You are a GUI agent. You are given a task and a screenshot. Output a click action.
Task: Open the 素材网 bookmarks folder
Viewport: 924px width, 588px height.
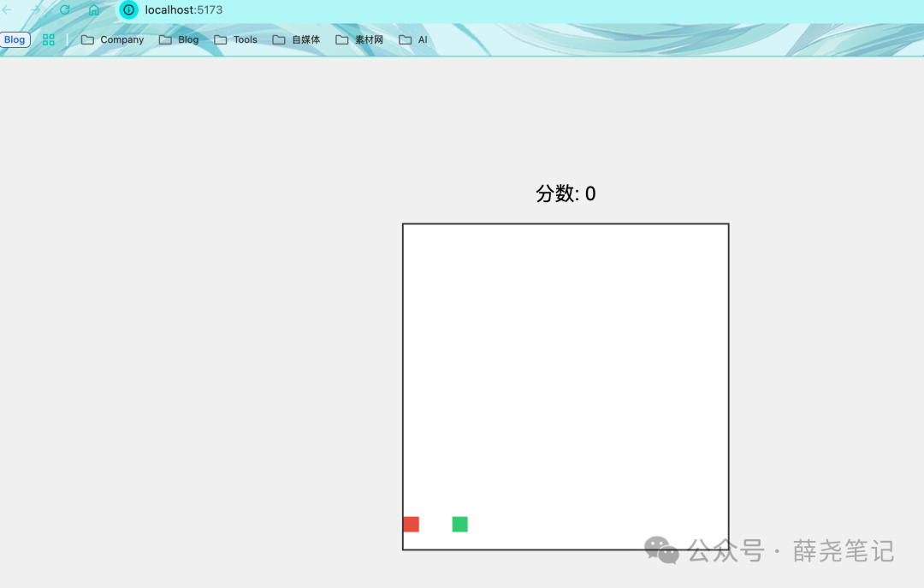coord(358,39)
